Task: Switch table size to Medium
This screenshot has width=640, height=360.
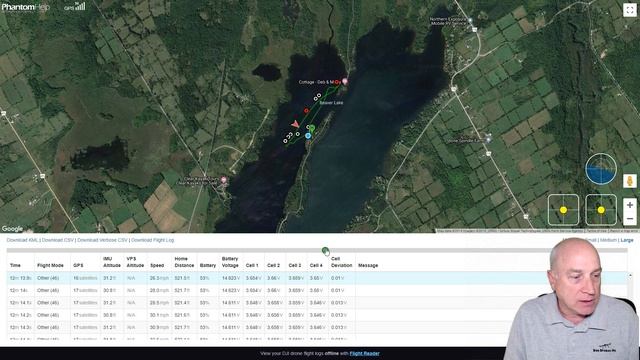Action: pyautogui.click(x=608, y=240)
